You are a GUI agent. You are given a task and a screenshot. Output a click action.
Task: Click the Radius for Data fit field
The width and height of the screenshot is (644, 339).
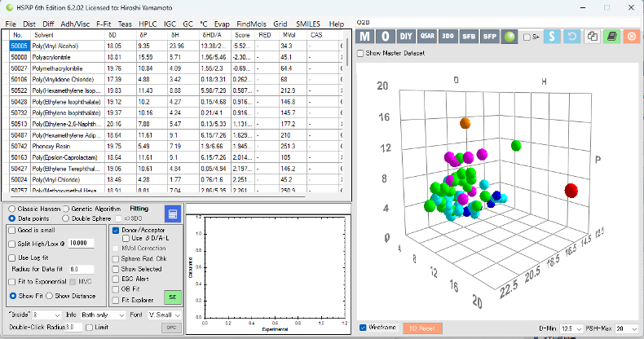[x=82, y=268]
